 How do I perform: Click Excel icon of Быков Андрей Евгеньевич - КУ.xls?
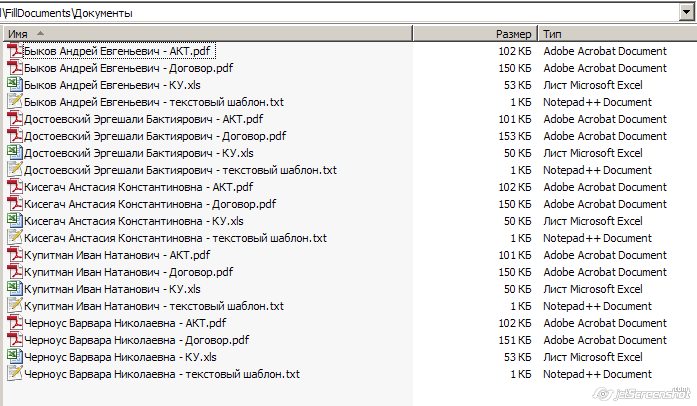pos(15,84)
